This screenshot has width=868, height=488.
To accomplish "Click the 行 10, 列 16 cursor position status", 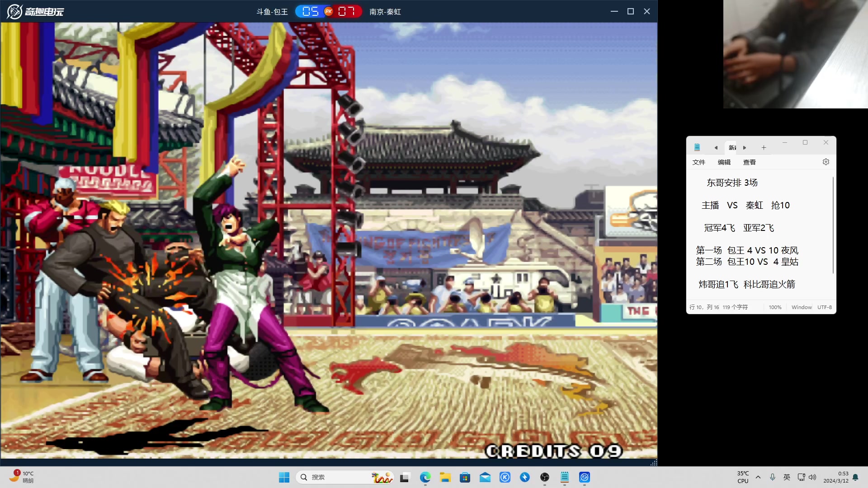I will (704, 307).
